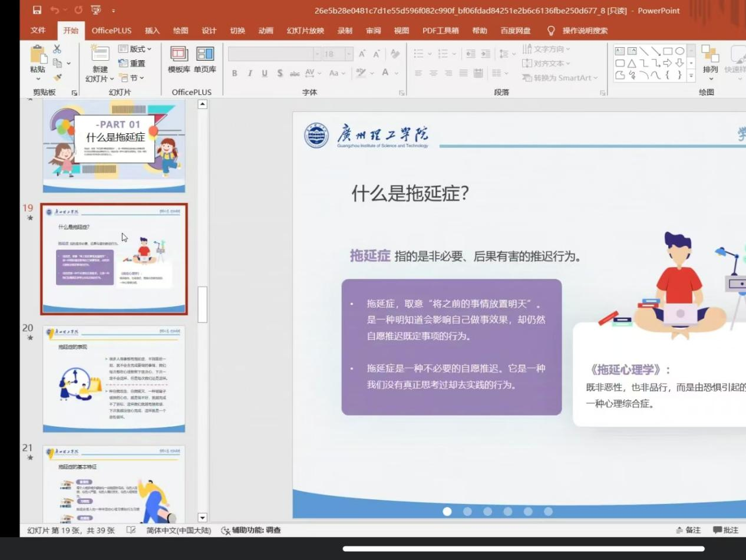Click the Cut scissors icon
The height and width of the screenshot is (560, 746).
tap(57, 49)
